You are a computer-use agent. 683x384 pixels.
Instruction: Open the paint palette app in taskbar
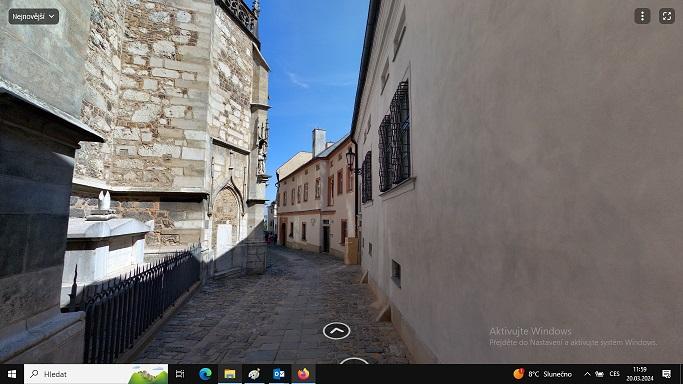254,374
